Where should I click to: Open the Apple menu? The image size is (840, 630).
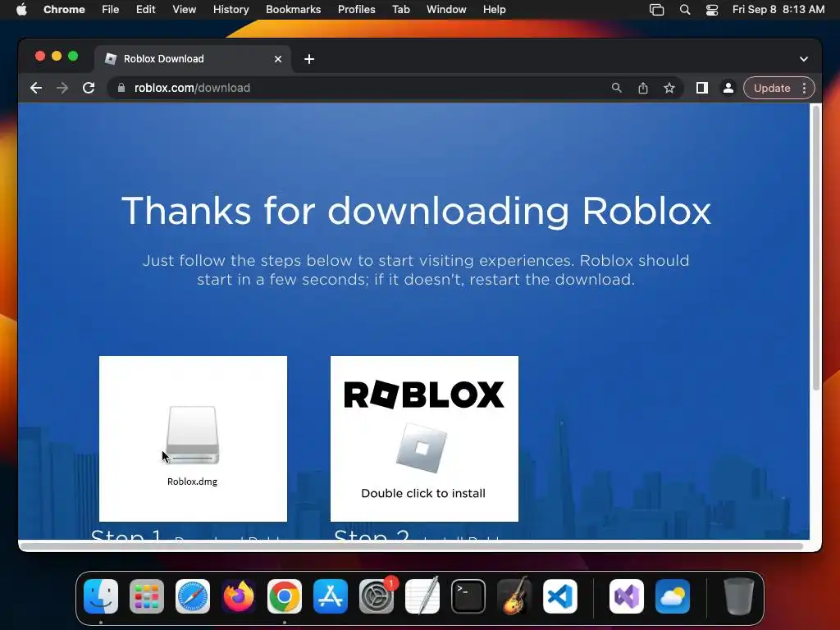(x=21, y=10)
